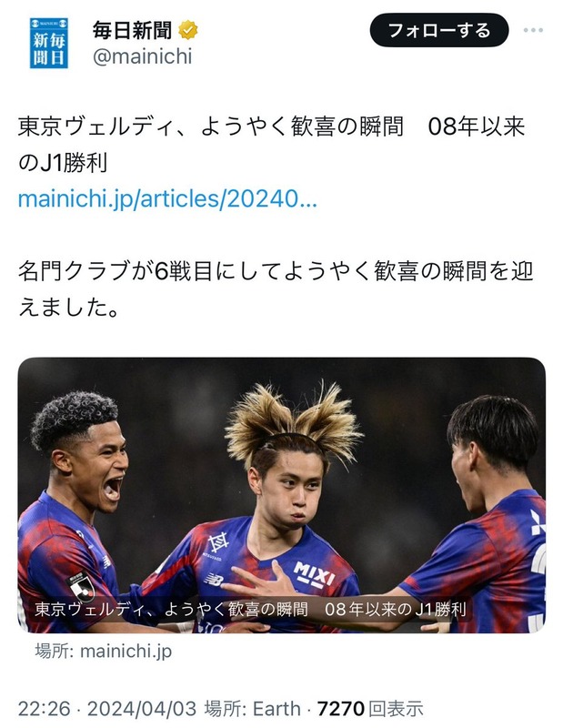Open the Mainichi Shimbun profile avatar
The image size is (563, 728).
49,43
